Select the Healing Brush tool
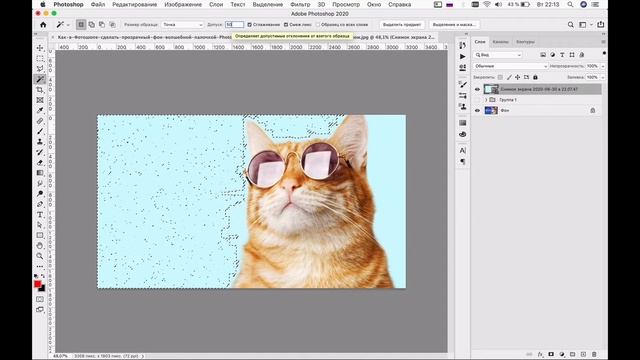The width and height of the screenshot is (640, 360). coord(40,121)
